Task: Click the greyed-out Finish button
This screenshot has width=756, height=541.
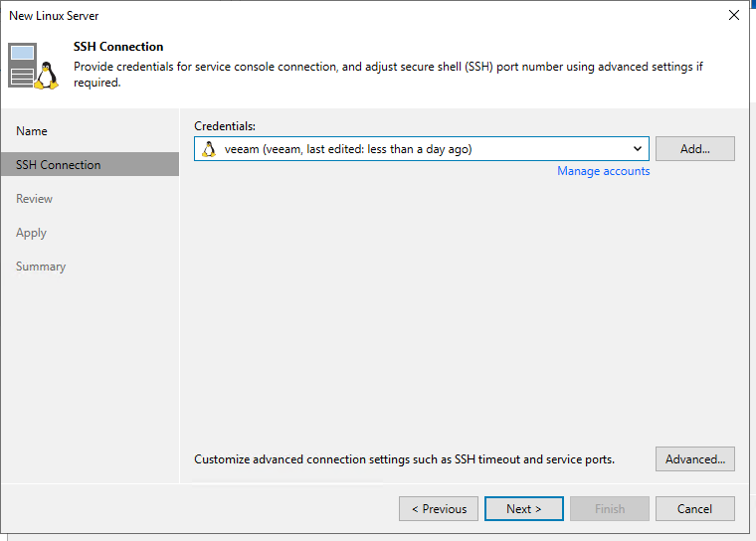Action: (x=609, y=509)
